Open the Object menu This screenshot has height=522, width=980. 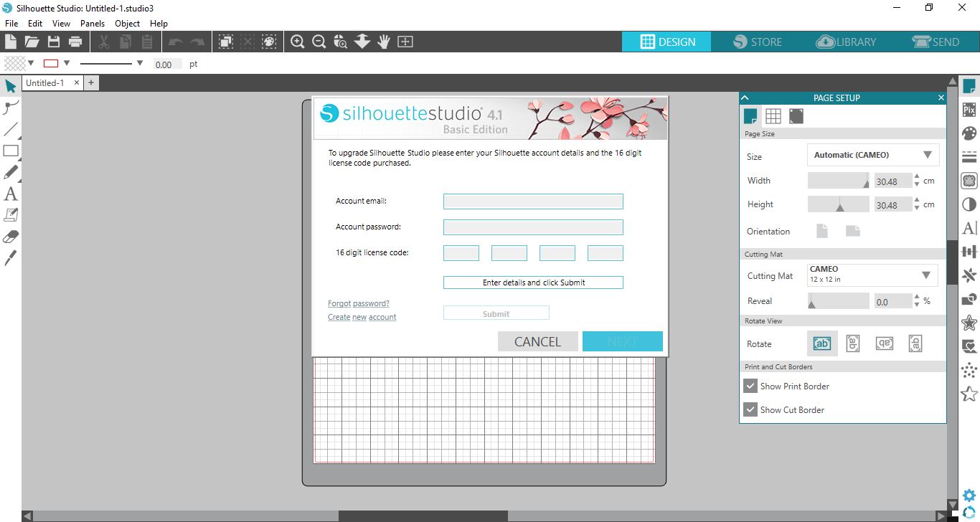128,23
